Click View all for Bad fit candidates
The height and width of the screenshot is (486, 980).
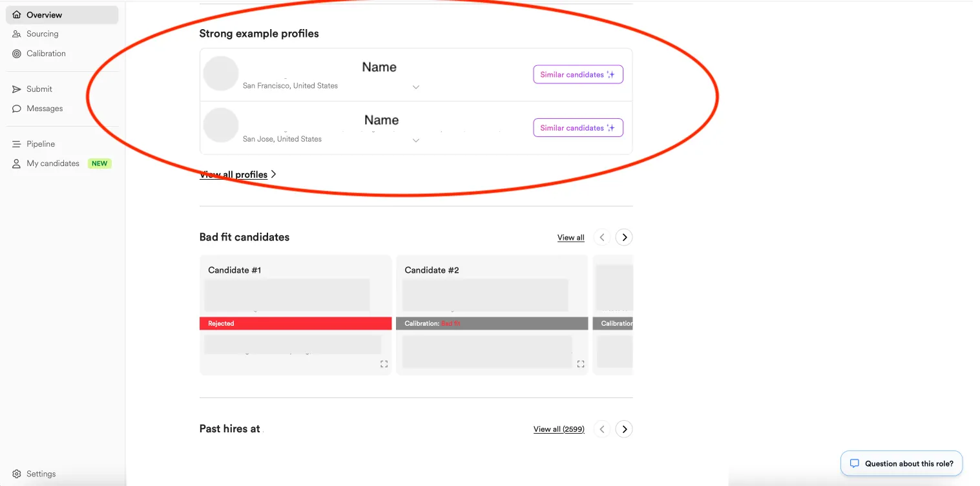[570, 237]
